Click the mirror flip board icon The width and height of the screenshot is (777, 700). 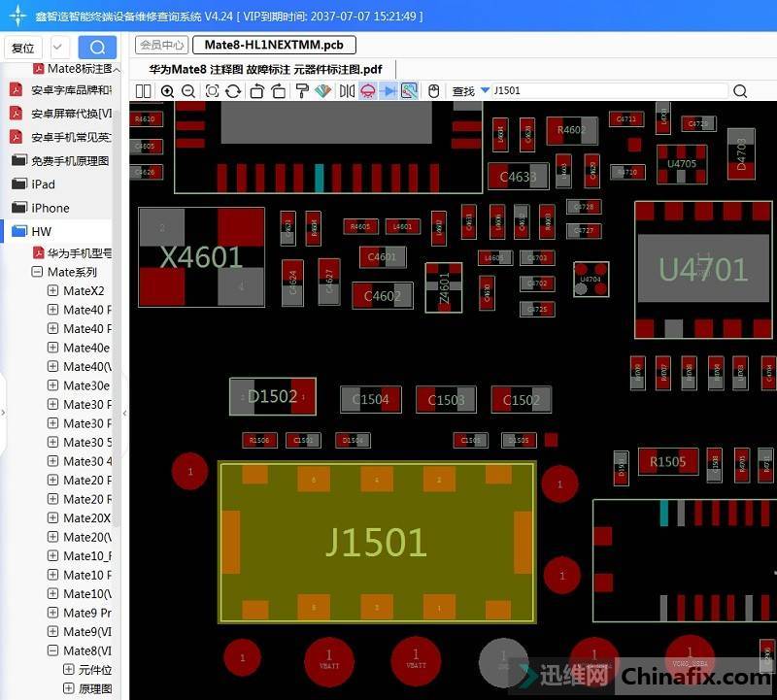tap(347, 91)
